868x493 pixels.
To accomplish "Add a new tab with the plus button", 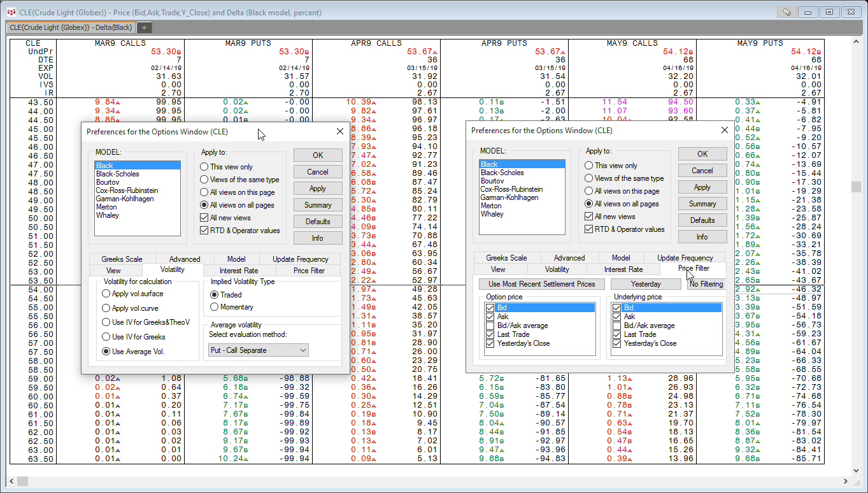I will click(145, 27).
